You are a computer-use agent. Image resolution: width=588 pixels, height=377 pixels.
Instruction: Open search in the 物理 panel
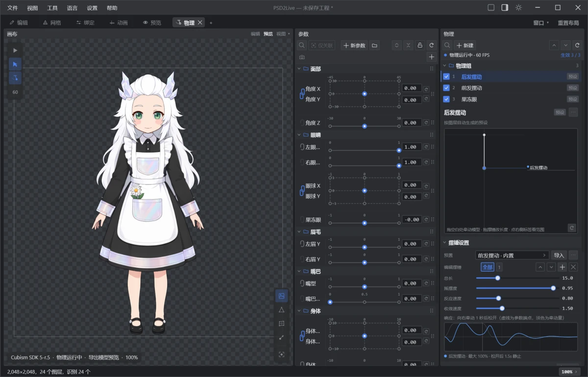(x=447, y=45)
